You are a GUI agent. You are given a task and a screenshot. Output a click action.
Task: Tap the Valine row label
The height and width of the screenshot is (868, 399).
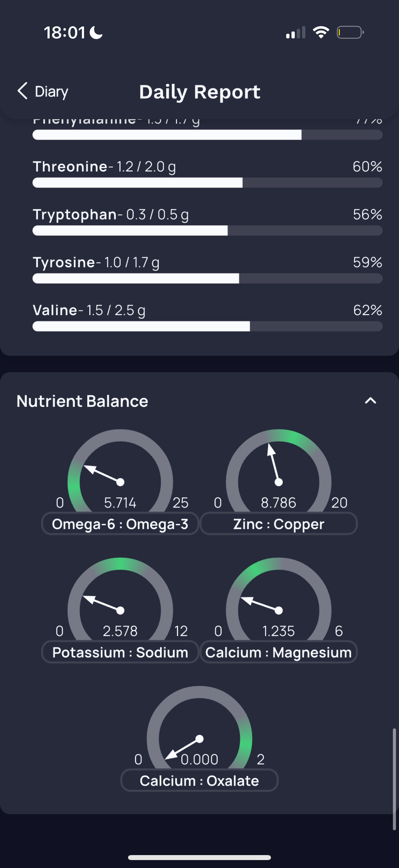(55, 310)
